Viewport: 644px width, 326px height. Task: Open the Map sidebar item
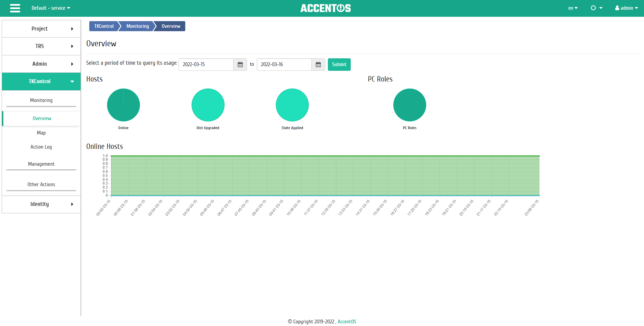point(41,133)
